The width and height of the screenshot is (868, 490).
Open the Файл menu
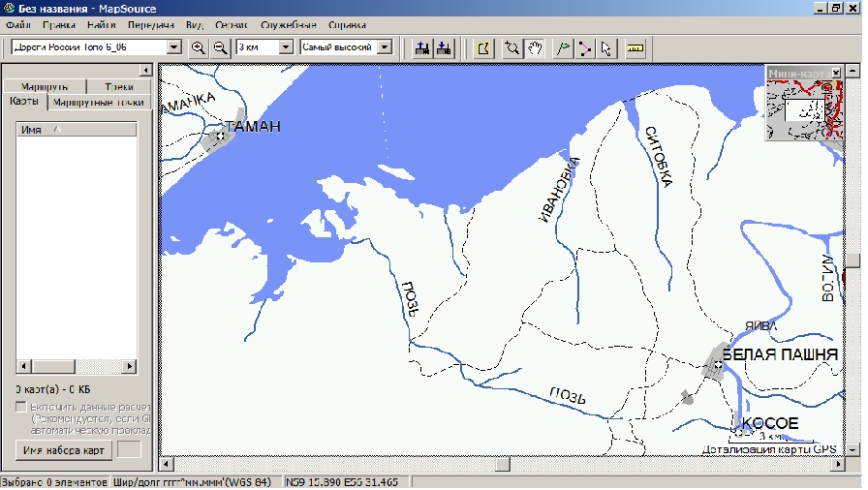[18, 24]
